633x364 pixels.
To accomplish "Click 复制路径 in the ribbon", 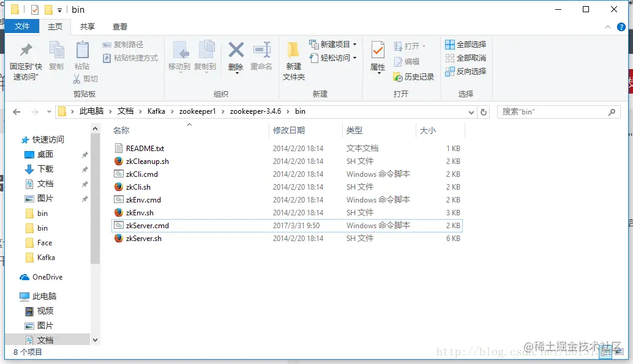I will pyautogui.click(x=123, y=45).
